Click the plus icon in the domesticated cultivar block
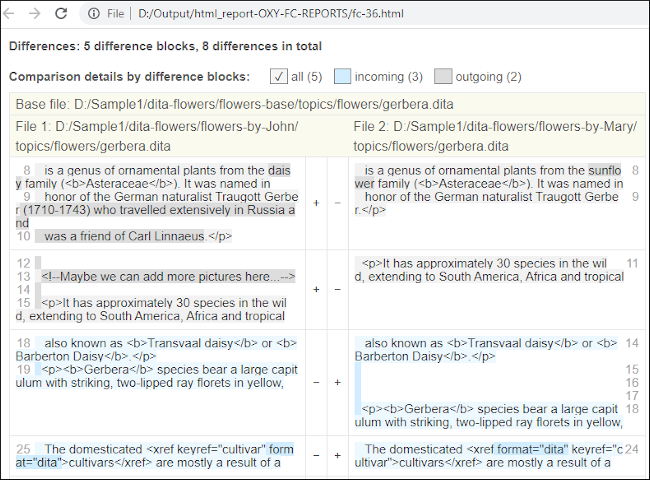Viewport: 650px width, 480px height. click(337, 455)
